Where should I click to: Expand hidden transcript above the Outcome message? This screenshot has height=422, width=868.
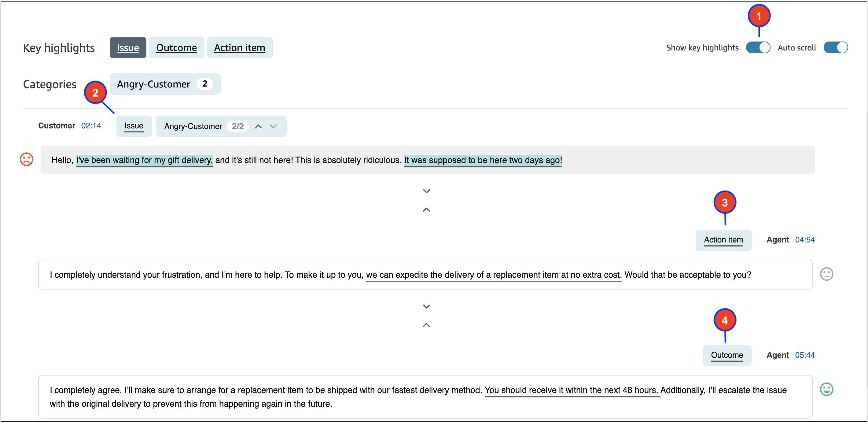[426, 306]
